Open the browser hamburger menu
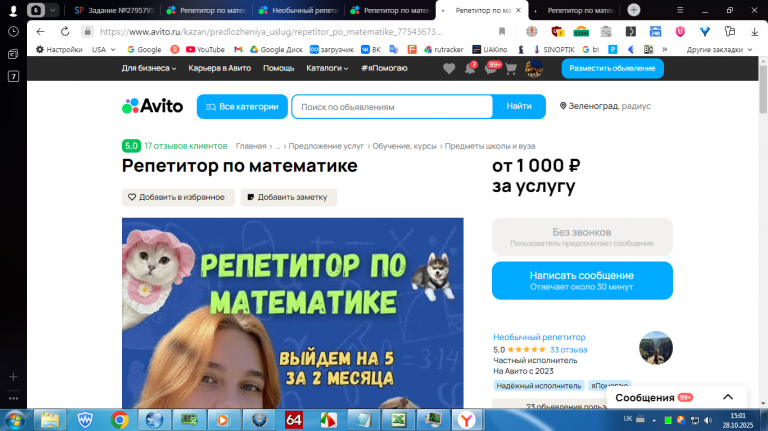The height and width of the screenshot is (431, 768). [x=680, y=10]
